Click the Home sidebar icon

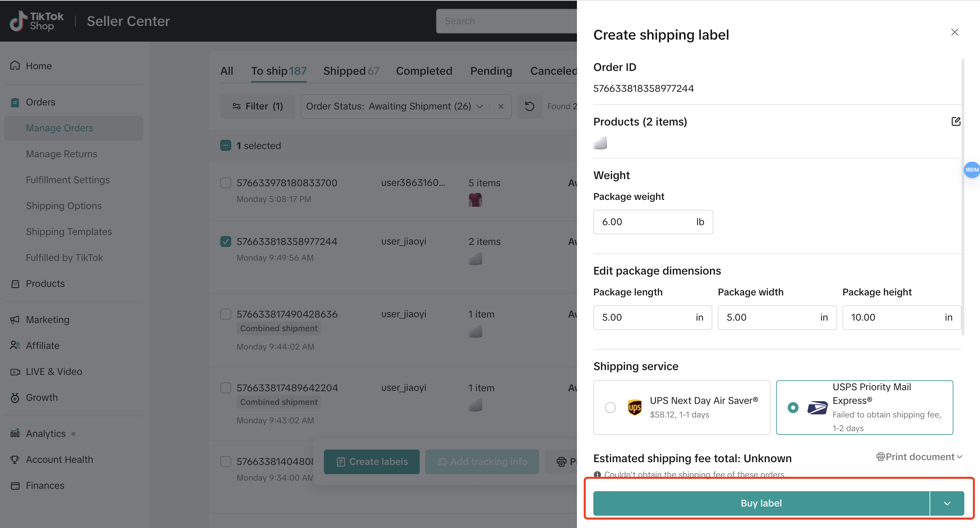tap(15, 65)
